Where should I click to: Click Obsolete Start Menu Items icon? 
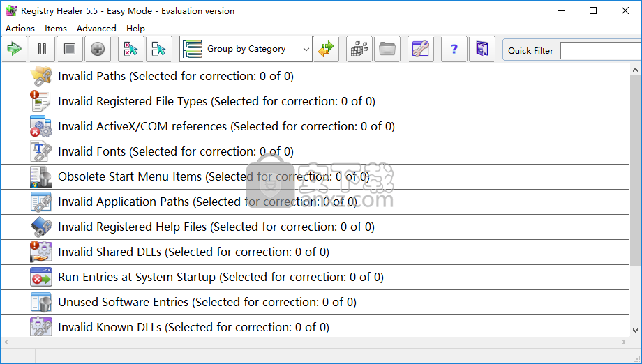(x=41, y=176)
